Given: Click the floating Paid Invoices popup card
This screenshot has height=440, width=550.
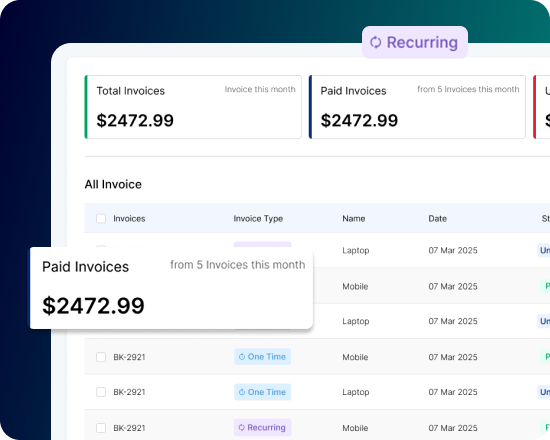Looking at the screenshot, I should [170, 288].
